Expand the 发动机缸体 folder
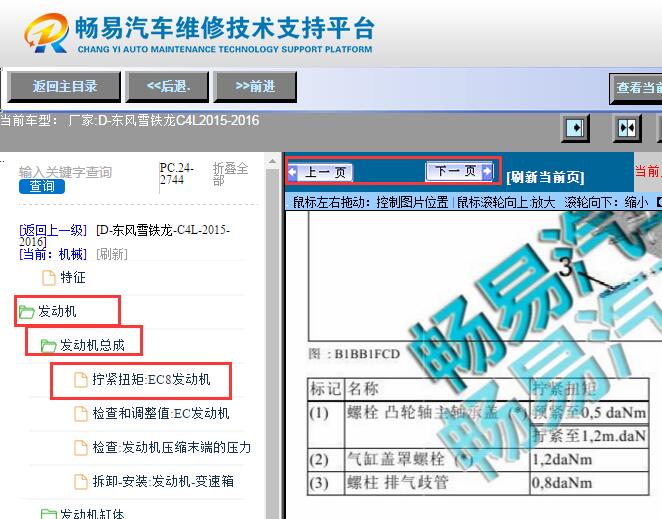The width and height of the screenshot is (662, 519). click(x=92, y=514)
